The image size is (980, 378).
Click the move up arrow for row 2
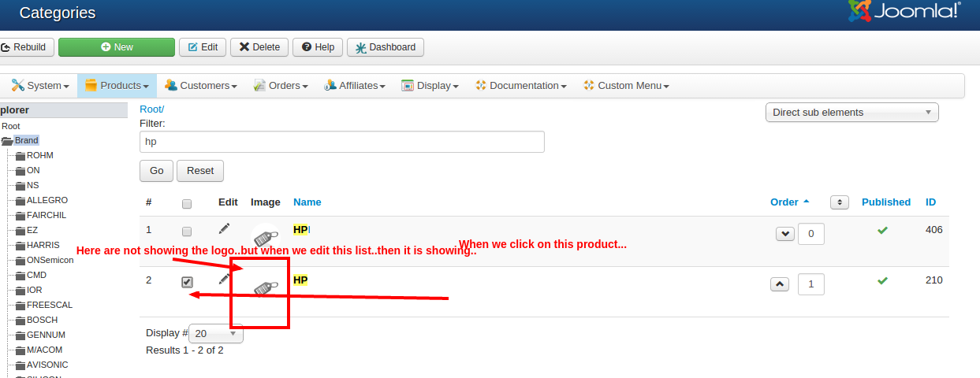(x=779, y=284)
